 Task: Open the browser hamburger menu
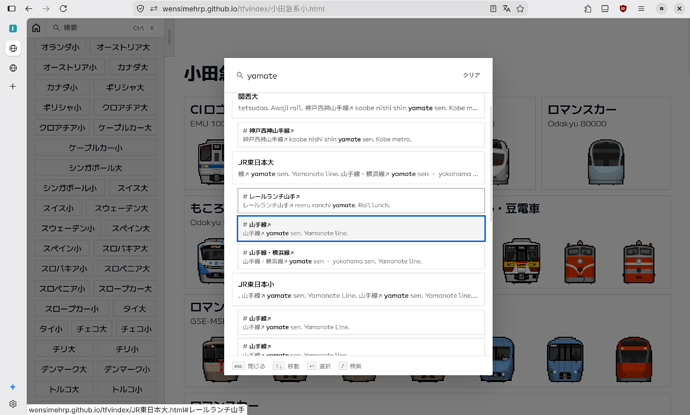[x=641, y=8]
